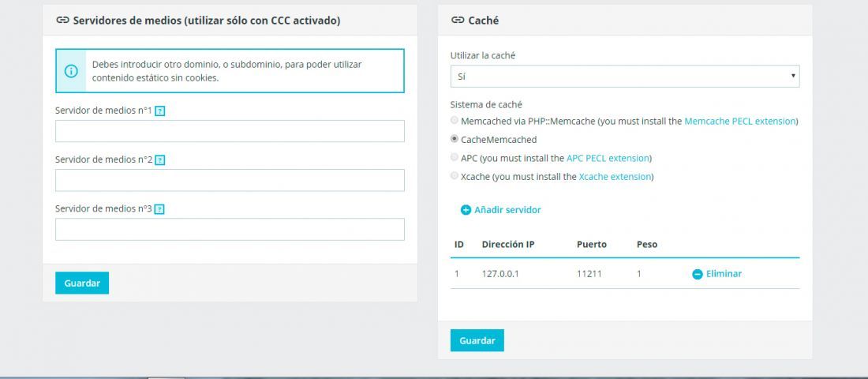868x379 pixels.
Task: Open the Utilizar la caché dropdown
Action: click(625, 76)
